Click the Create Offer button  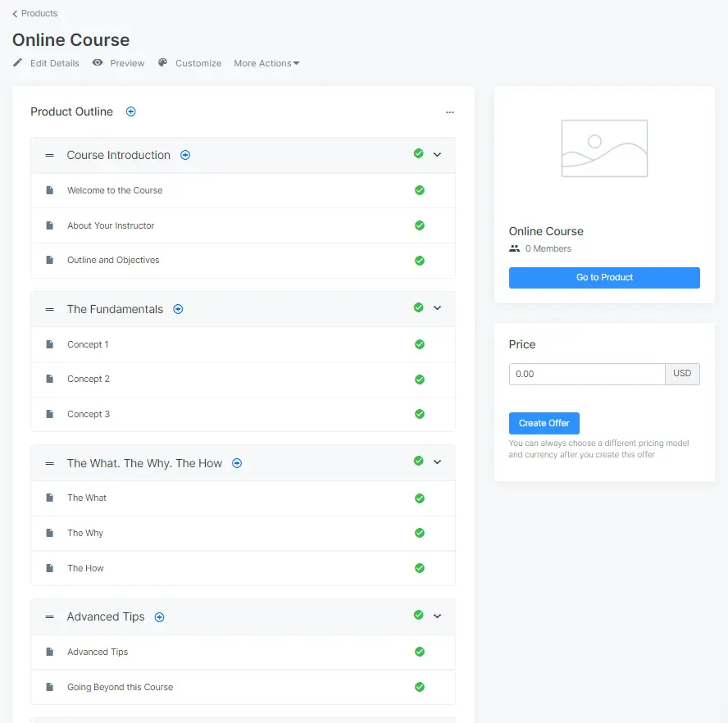click(x=544, y=423)
